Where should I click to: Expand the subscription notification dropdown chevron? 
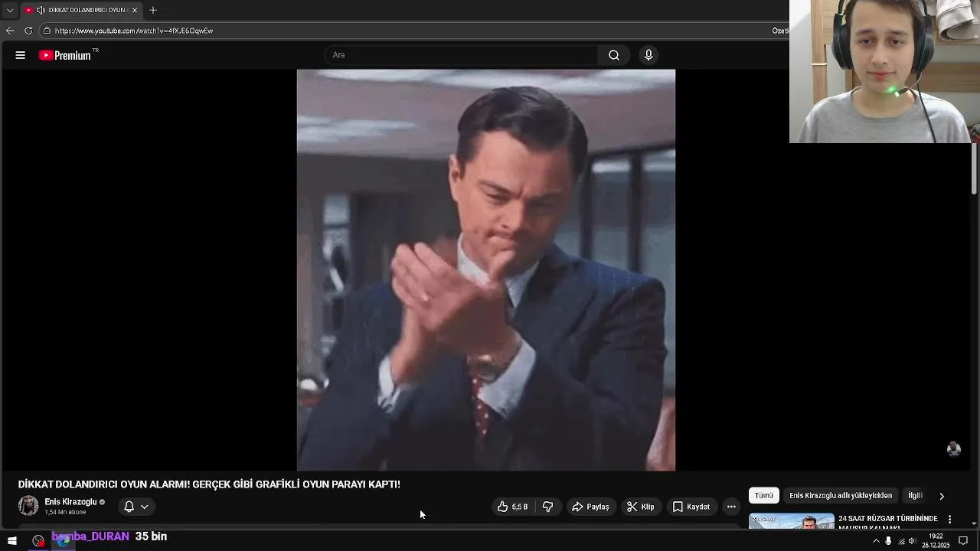(x=144, y=507)
